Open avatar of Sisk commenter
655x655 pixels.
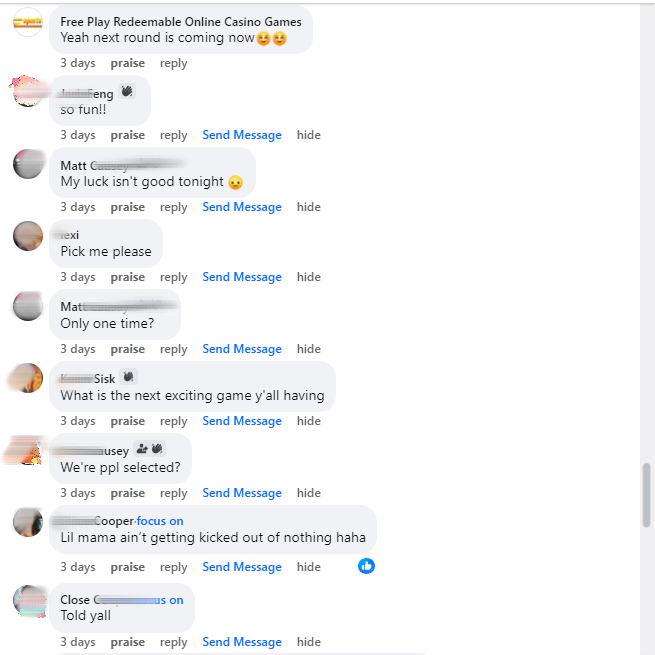pyautogui.click(x=28, y=378)
